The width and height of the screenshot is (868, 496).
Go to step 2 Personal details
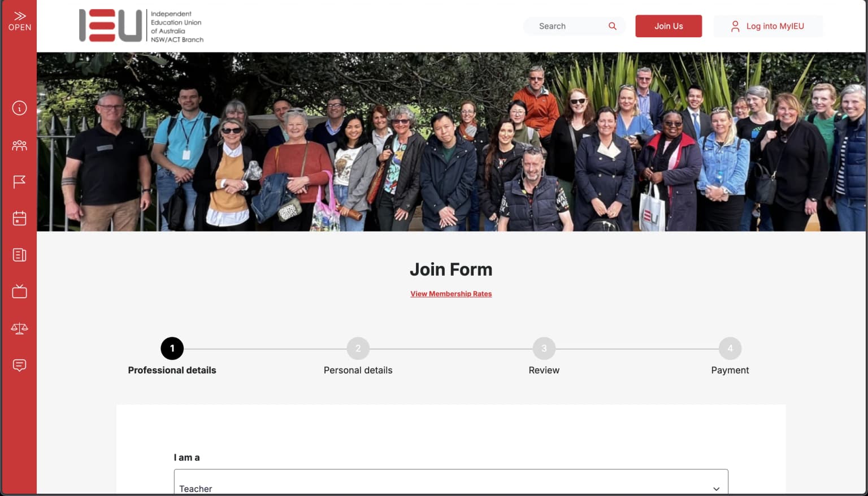pyautogui.click(x=358, y=349)
